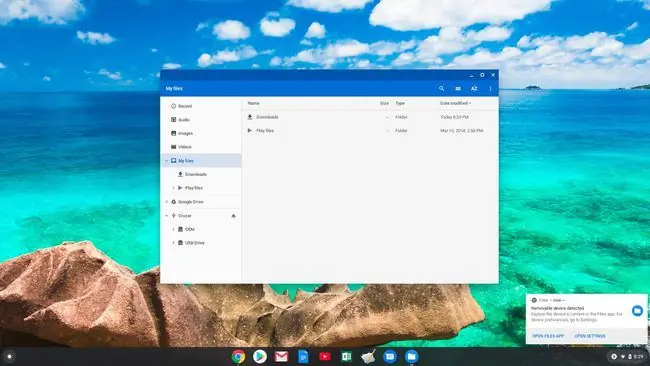This screenshot has width=650, height=366.
Task: Click OPEN FILES APP in the notification
Action: [548, 336]
